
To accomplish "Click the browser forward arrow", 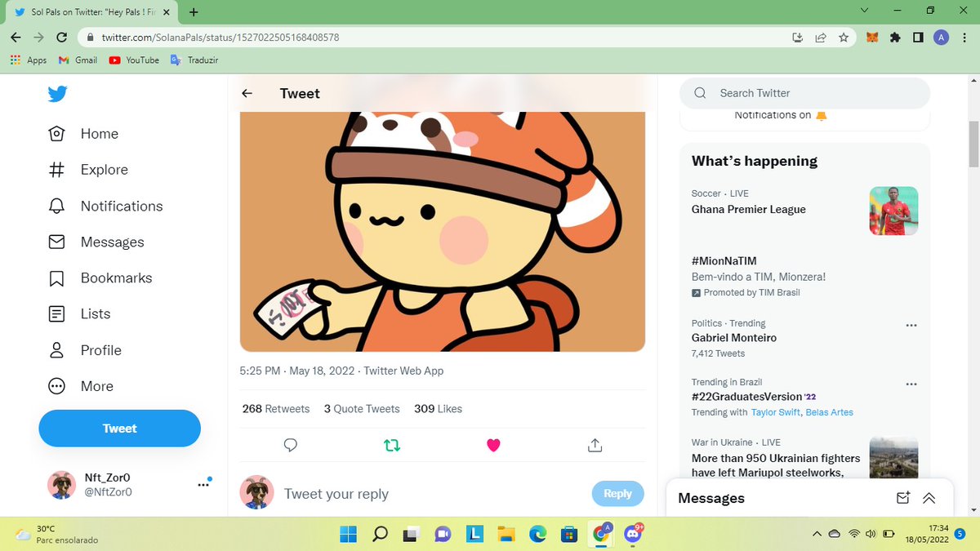I will 39,38.
